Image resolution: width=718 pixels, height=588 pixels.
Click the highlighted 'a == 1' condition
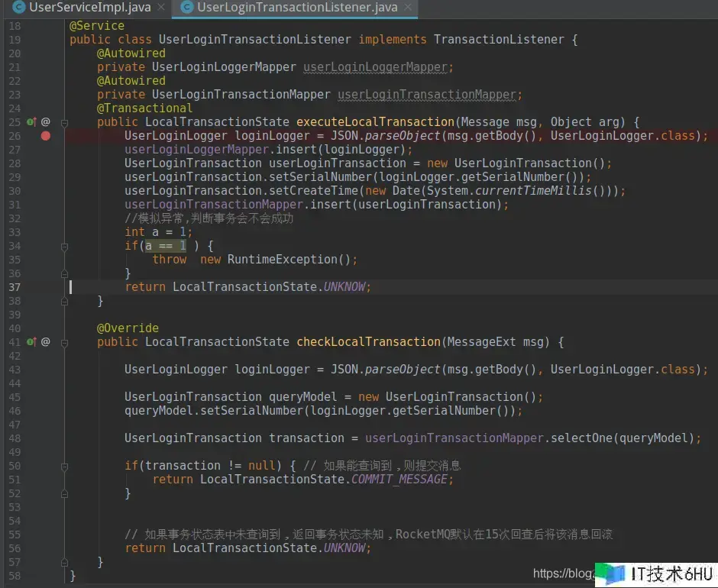166,246
